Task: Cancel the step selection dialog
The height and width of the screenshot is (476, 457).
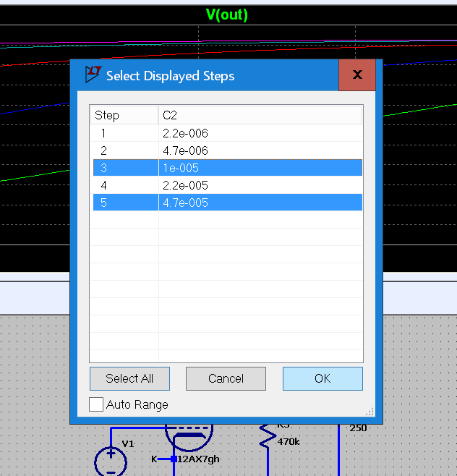Action: coord(226,378)
